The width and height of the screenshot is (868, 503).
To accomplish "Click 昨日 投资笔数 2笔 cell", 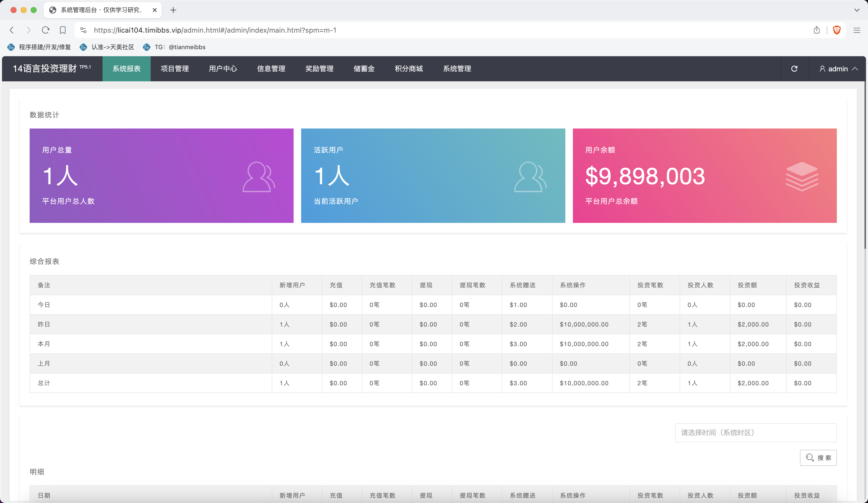I will (x=655, y=324).
